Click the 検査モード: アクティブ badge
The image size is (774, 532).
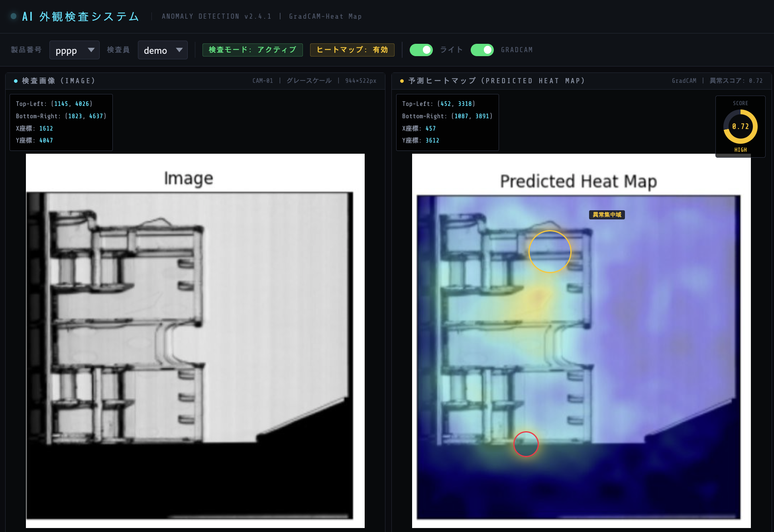pos(253,50)
